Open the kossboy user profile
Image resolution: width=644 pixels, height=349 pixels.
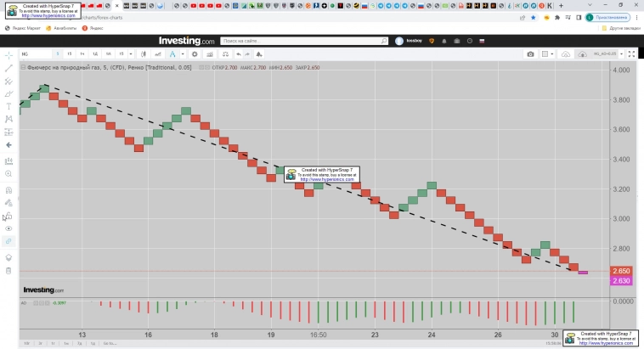[409, 41]
